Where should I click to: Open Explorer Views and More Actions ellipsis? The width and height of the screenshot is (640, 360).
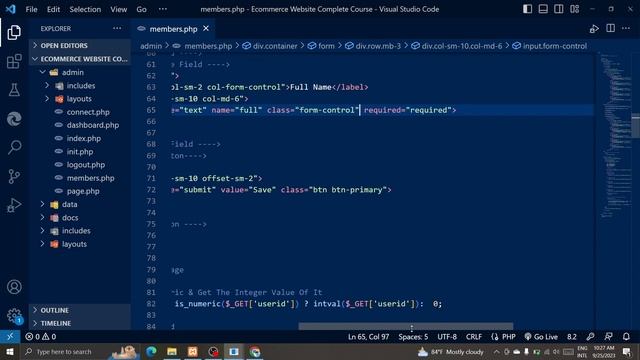pyautogui.click(x=117, y=28)
